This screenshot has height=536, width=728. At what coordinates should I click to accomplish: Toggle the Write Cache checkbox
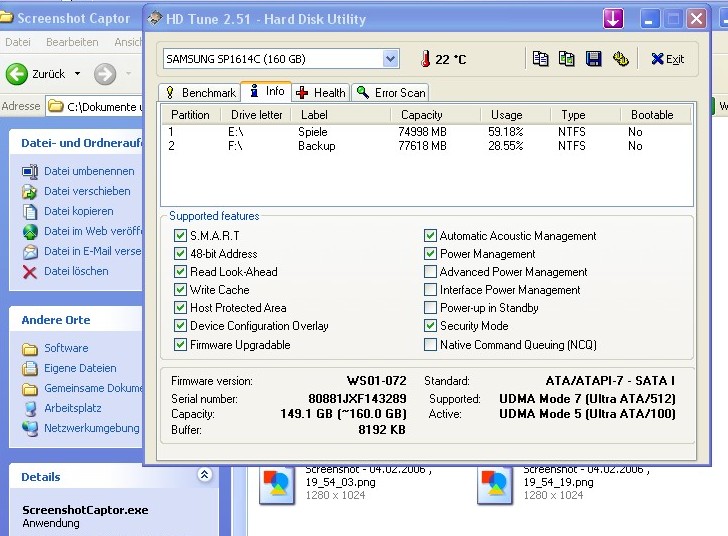pos(180,290)
